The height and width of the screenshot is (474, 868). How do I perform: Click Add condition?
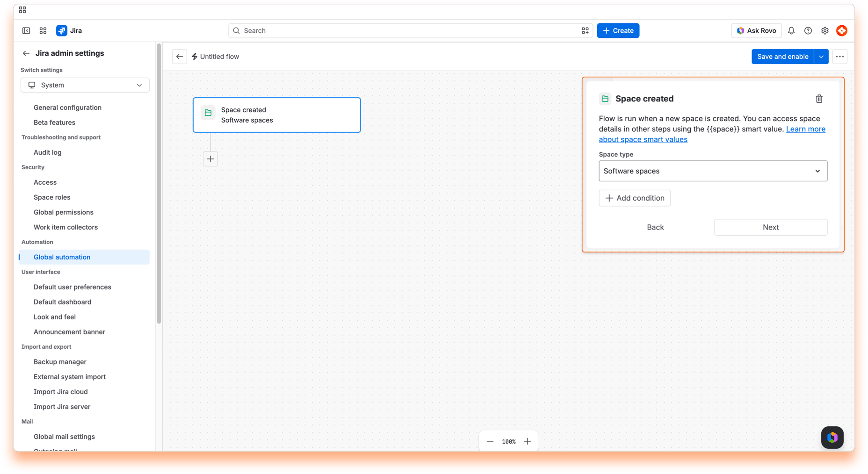tap(634, 198)
